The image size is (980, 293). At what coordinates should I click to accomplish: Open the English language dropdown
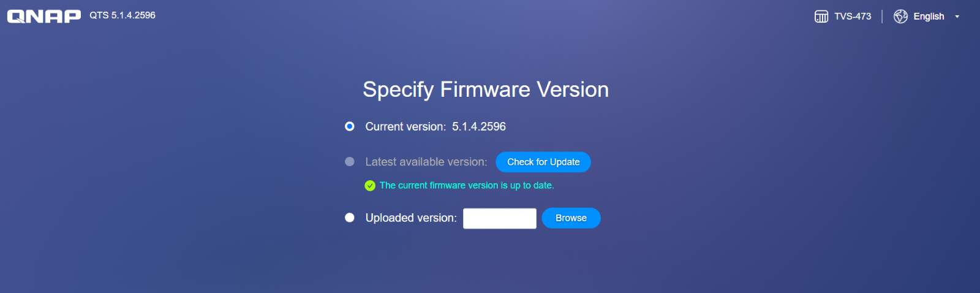[x=927, y=17]
